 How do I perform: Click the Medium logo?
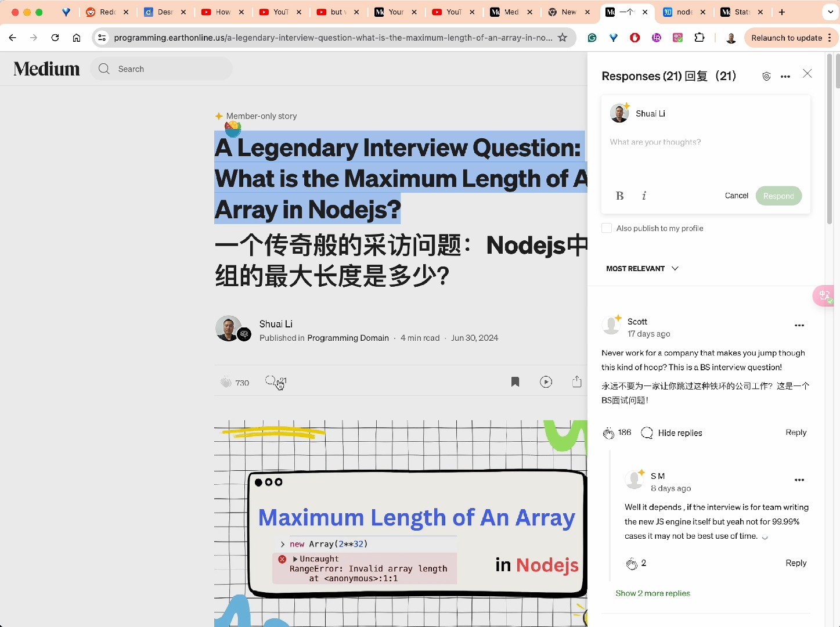(x=46, y=69)
